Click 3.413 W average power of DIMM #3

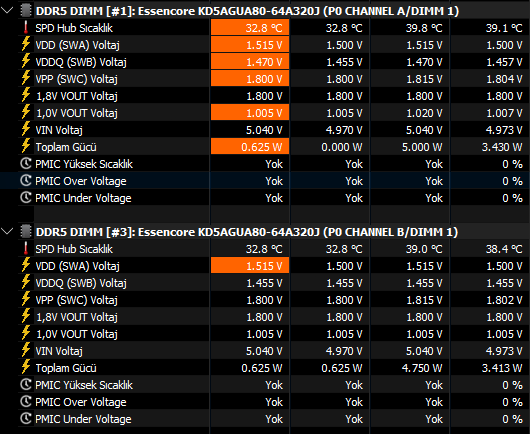(x=502, y=368)
